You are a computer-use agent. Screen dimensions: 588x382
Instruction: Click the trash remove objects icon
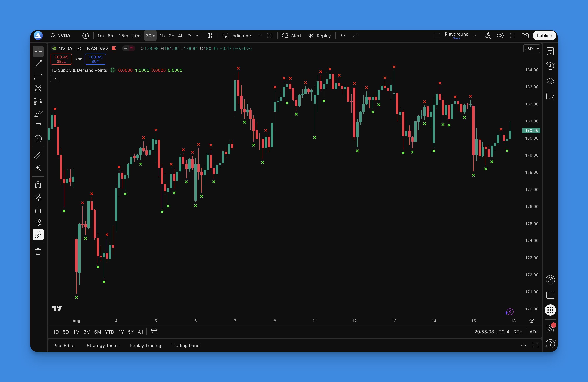pos(38,251)
